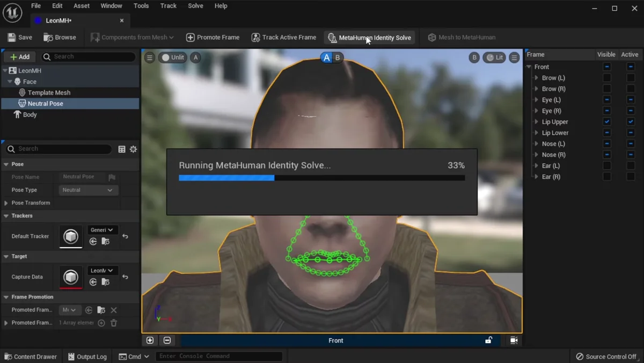Open the left viewport hamburger menu
Screen dimensions: 644x363
(x=150, y=57)
